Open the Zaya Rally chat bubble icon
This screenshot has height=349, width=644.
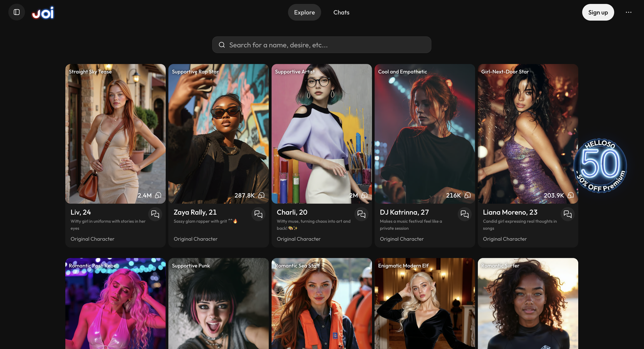[x=258, y=214]
